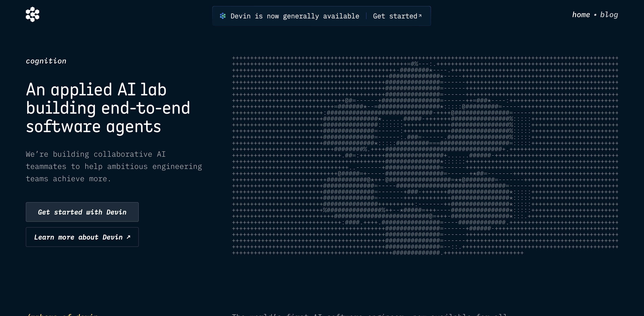644x316 pixels.
Task: Click 'Devin is now generally available' text
Action: click(295, 16)
